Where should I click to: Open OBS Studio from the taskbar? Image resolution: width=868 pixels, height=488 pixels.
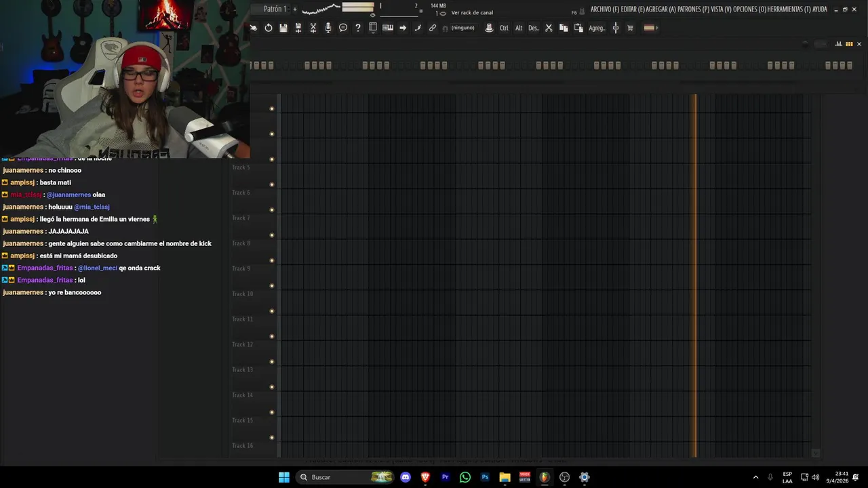(564, 477)
